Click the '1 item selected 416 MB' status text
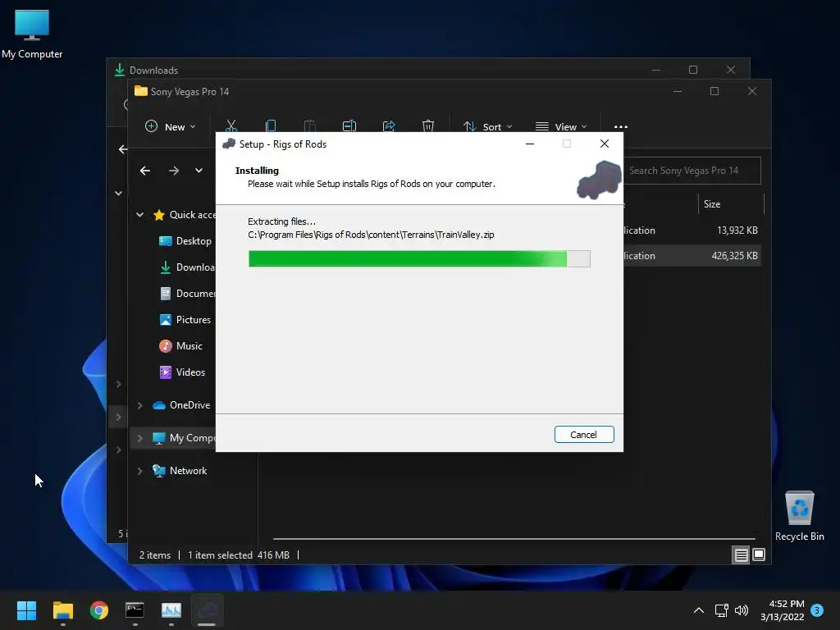Image resolution: width=840 pixels, height=630 pixels. coord(239,555)
